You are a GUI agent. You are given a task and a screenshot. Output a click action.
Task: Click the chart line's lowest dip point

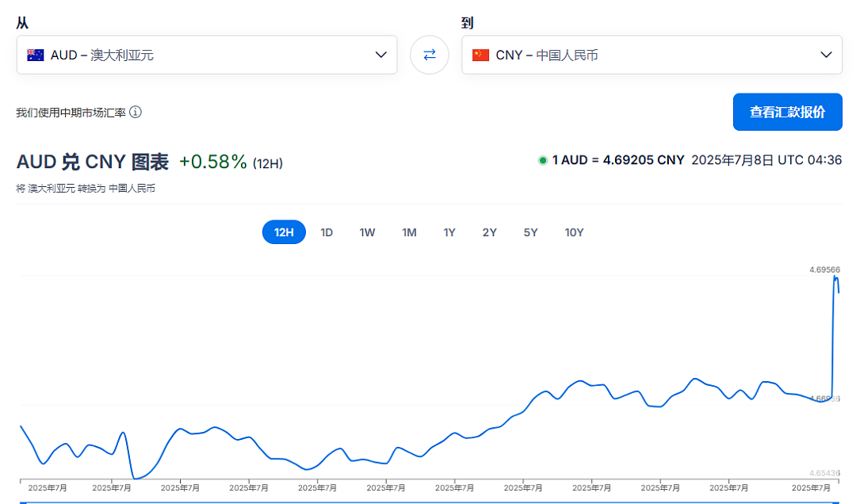pos(135,479)
